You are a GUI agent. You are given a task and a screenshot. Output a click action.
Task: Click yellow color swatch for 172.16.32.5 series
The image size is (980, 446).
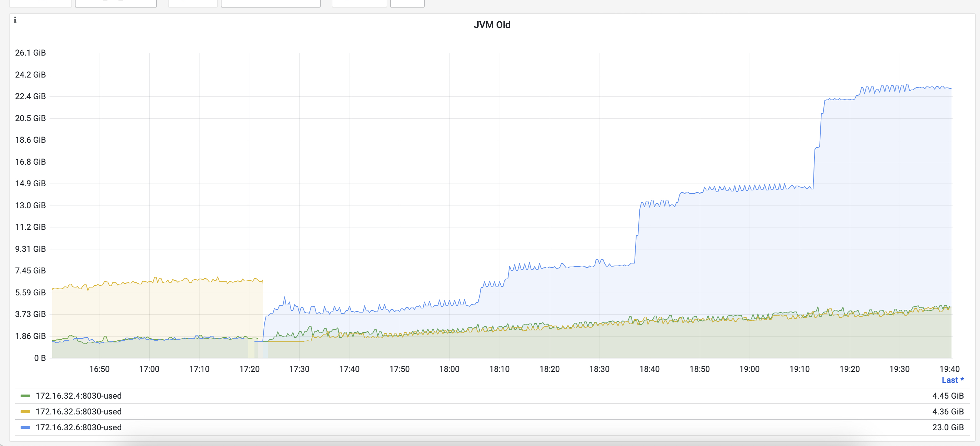25,412
